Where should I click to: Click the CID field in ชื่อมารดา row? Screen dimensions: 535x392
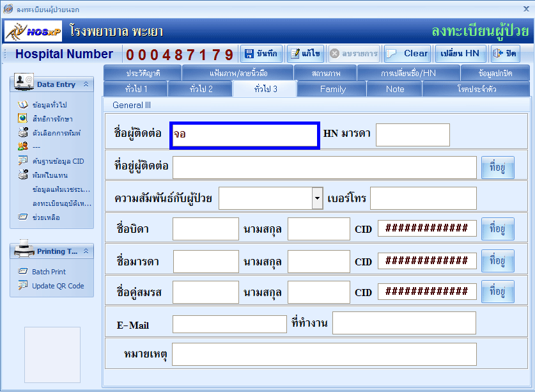click(427, 261)
